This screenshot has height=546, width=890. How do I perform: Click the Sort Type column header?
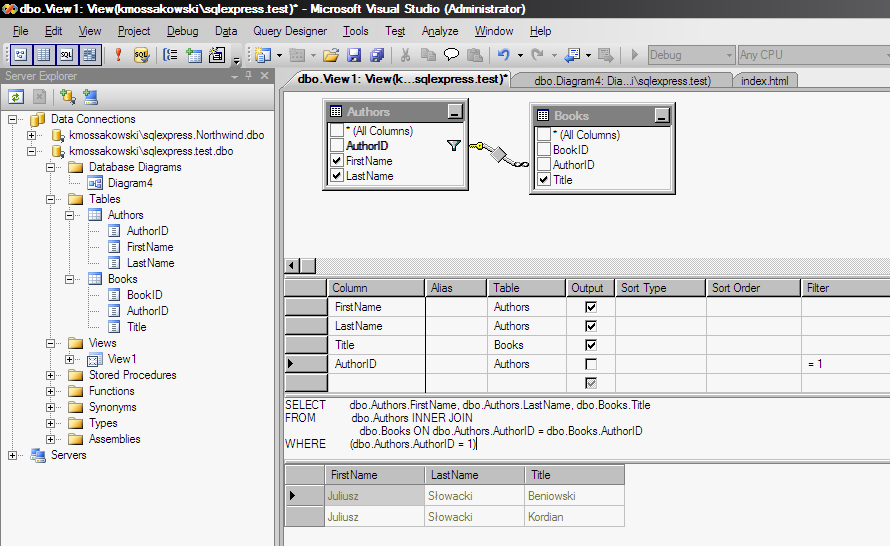click(661, 288)
